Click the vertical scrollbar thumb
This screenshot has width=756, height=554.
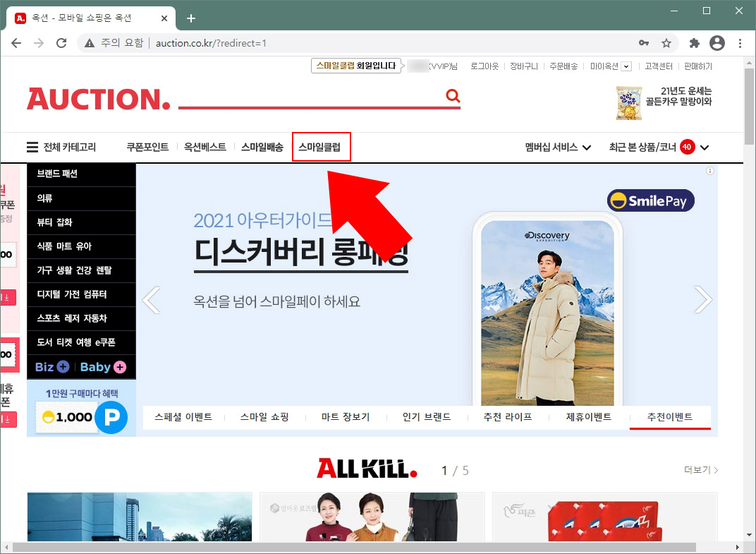click(749, 106)
